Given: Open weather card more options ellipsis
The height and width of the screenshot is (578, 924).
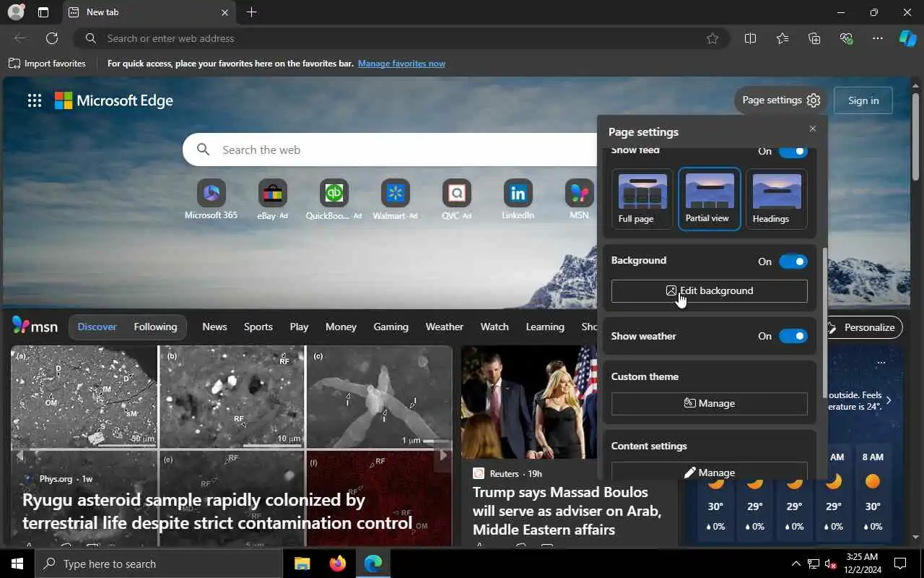Looking at the screenshot, I should tap(881, 362).
